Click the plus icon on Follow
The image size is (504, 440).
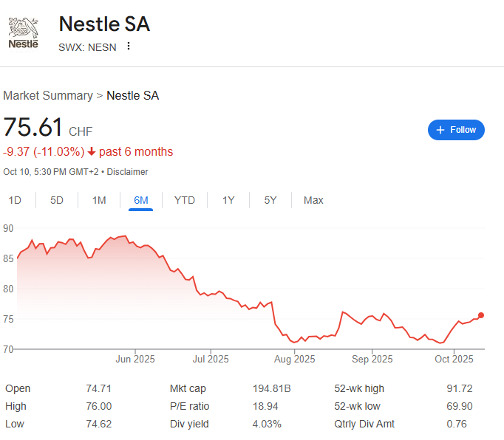tap(440, 130)
